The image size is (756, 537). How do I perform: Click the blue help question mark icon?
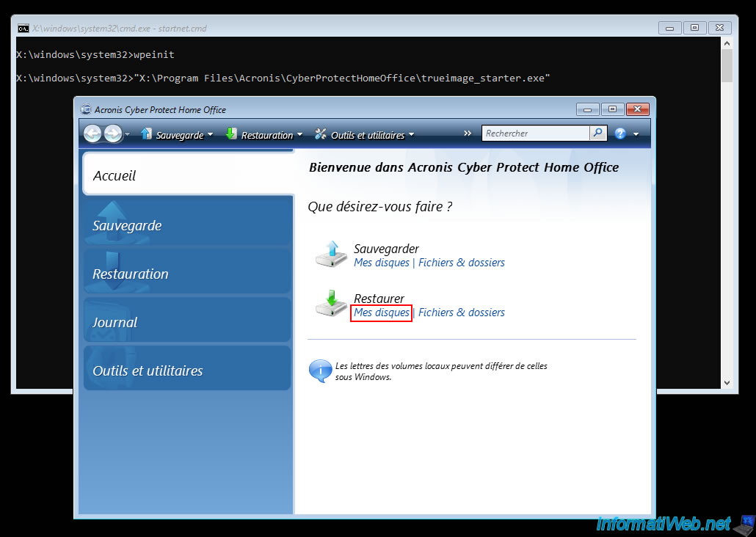click(x=620, y=134)
